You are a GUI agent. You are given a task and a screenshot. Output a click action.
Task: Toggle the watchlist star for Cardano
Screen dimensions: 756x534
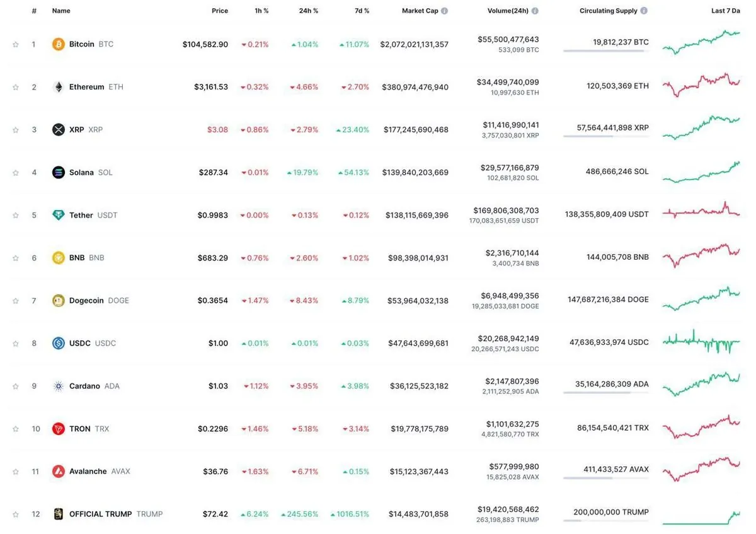[16, 386]
